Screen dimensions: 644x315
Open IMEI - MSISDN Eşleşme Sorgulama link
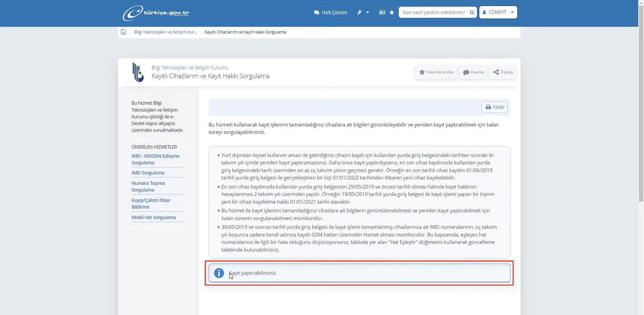155,159
